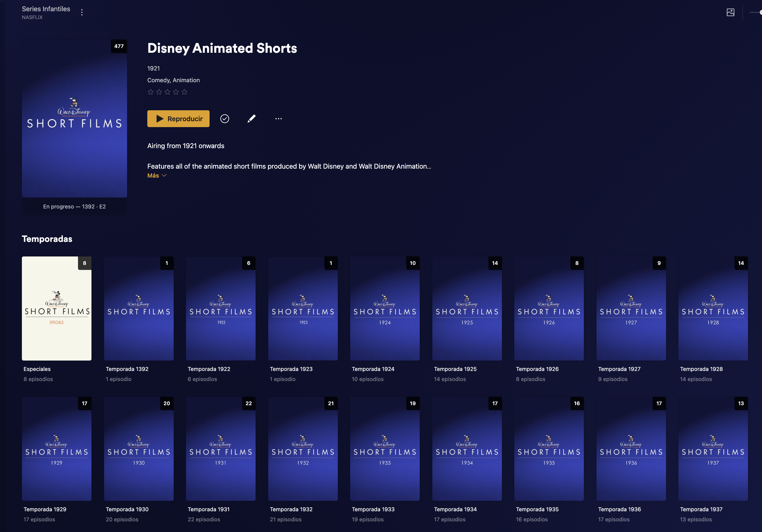
Task: Set rating to three stars
Action: tap(167, 92)
